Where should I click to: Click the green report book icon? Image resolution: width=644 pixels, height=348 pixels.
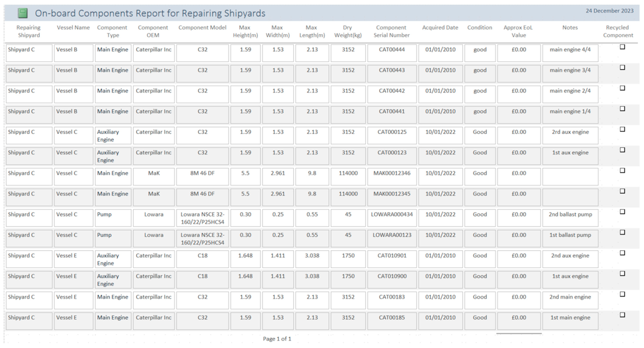pyautogui.click(x=23, y=13)
